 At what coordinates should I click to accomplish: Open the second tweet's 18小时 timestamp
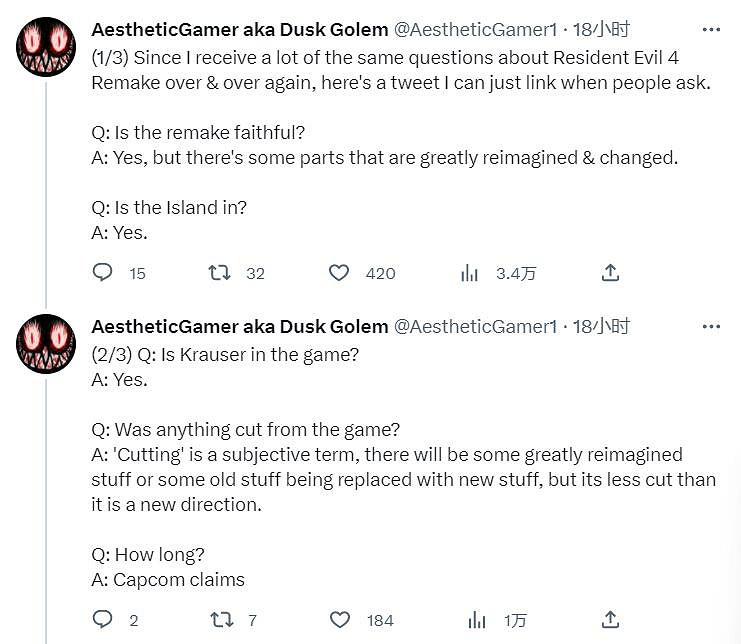pos(601,326)
